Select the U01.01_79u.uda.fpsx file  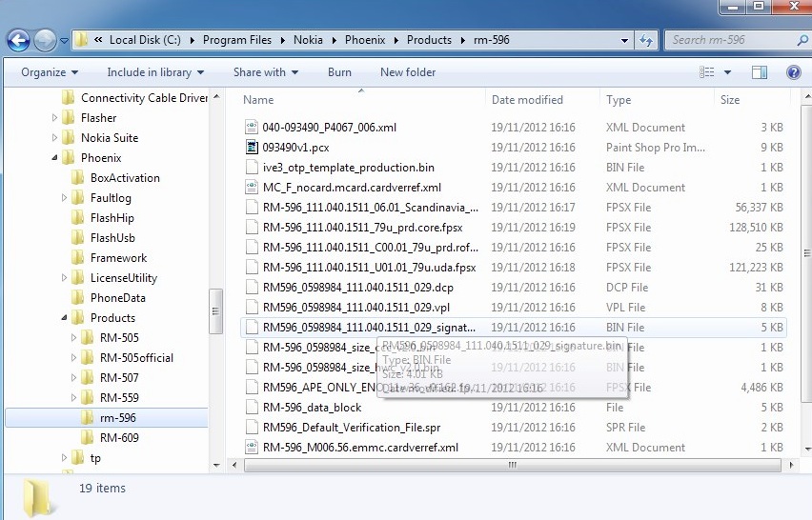click(x=369, y=268)
